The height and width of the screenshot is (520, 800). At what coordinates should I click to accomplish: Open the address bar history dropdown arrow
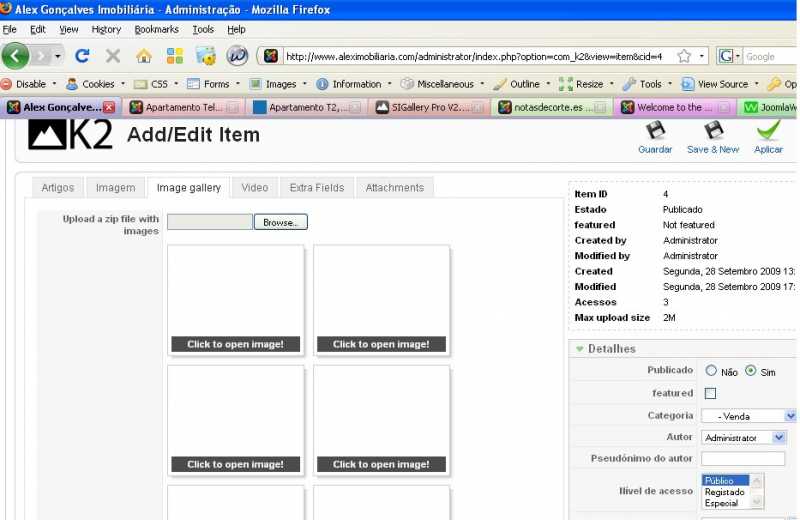pyautogui.click(x=702, y=56)
